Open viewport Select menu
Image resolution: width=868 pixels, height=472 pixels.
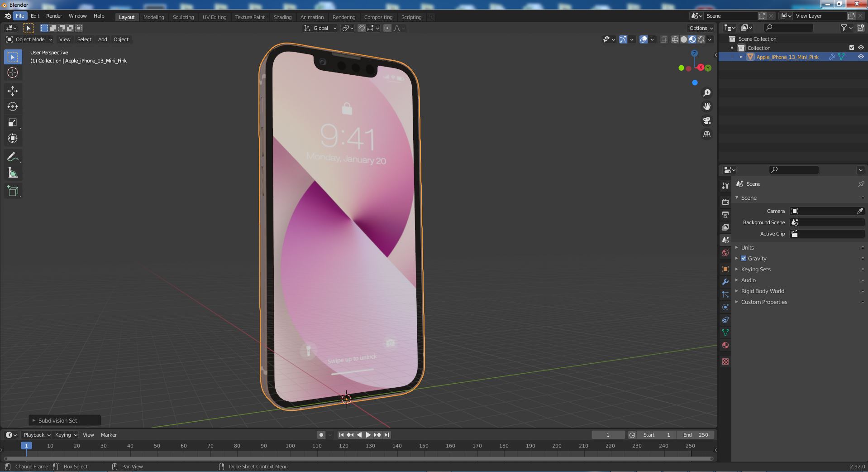(84, 39)
